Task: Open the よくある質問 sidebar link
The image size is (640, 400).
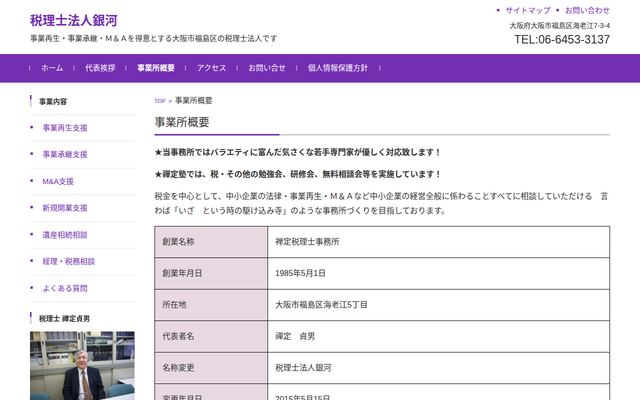Action: pyautogui.click(x=65, y=288)
